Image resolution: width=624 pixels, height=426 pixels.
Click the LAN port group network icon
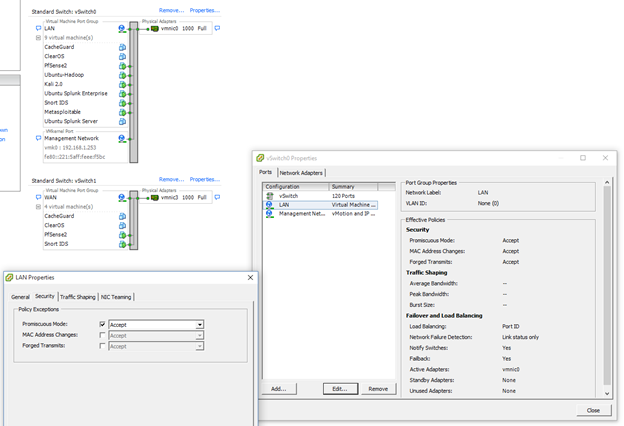click(122, 30)
